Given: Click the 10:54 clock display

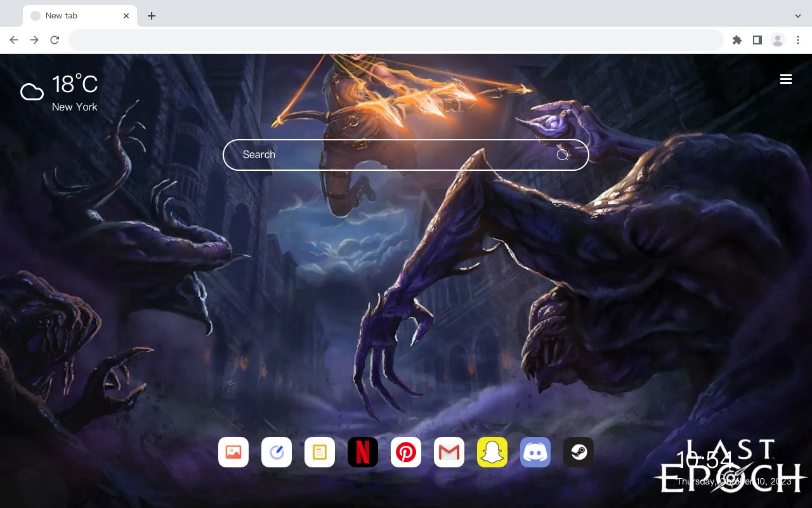Looking at the screenshot, I should pos(704,460).
